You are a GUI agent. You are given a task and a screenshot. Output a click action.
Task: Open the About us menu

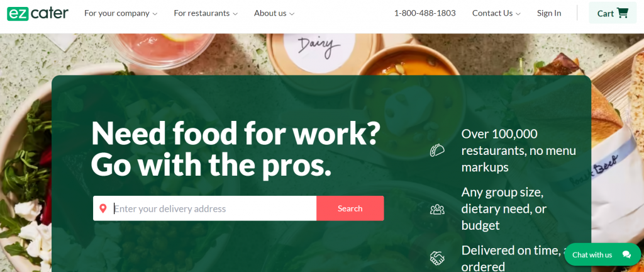pyautogui.click(x=274, y=13)
